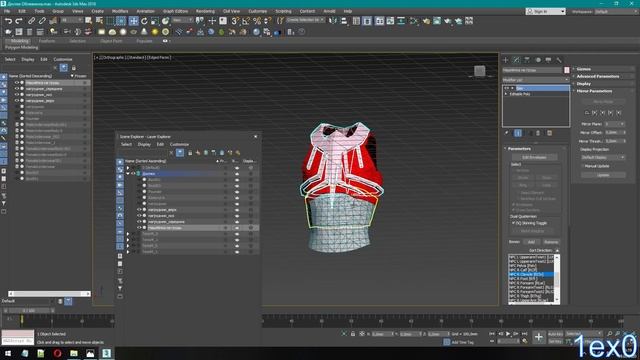This screenshot has width=640, height=360.
Task: Open Customize menu in Layer Explorer window
Action: point(179,144)
